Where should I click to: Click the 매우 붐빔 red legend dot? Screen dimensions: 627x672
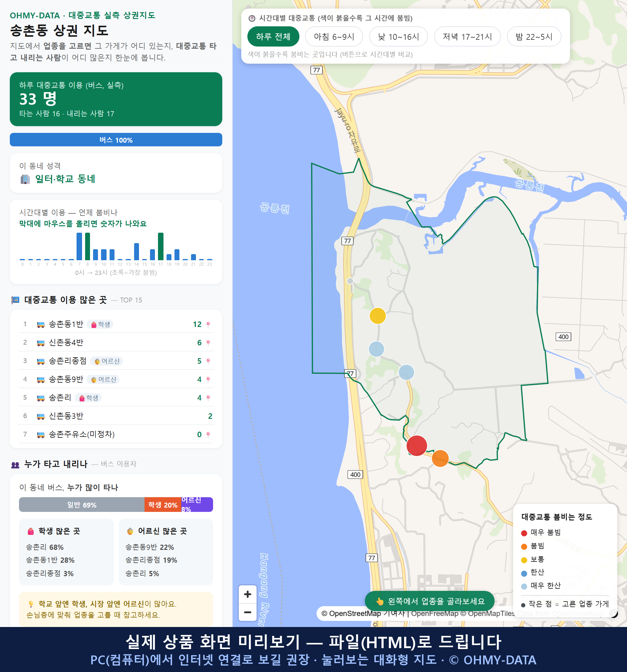[524, 533]
